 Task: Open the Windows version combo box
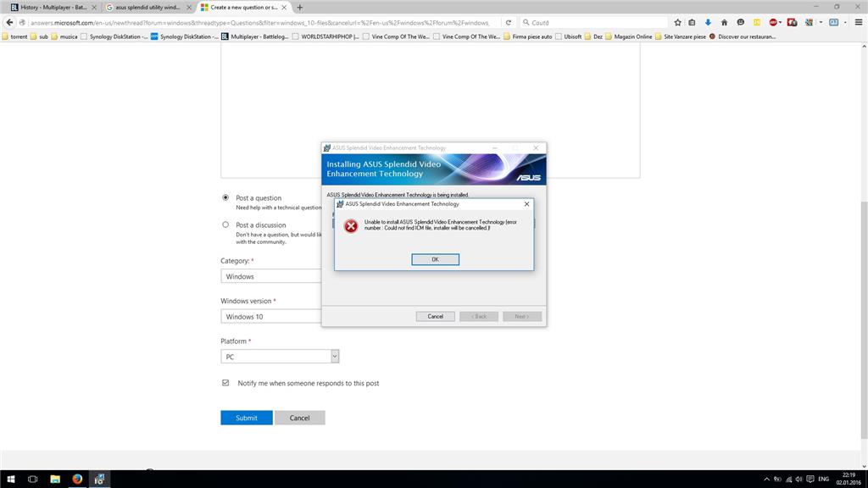tap(270, 317)
